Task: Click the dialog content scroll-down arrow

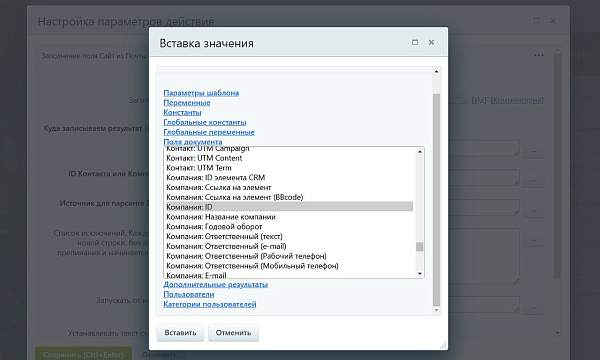Action: (x=436, y=310)
